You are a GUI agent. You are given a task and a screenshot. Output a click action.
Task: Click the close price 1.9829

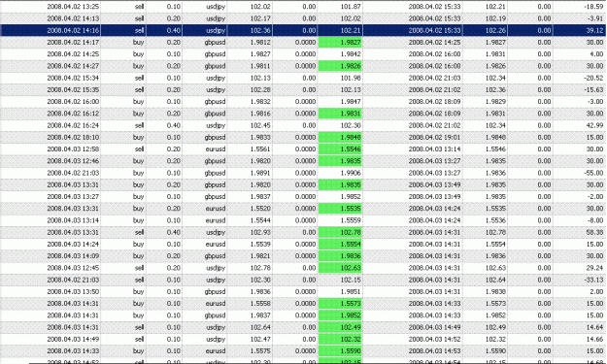pyautogui.click(x=495, y=102)
